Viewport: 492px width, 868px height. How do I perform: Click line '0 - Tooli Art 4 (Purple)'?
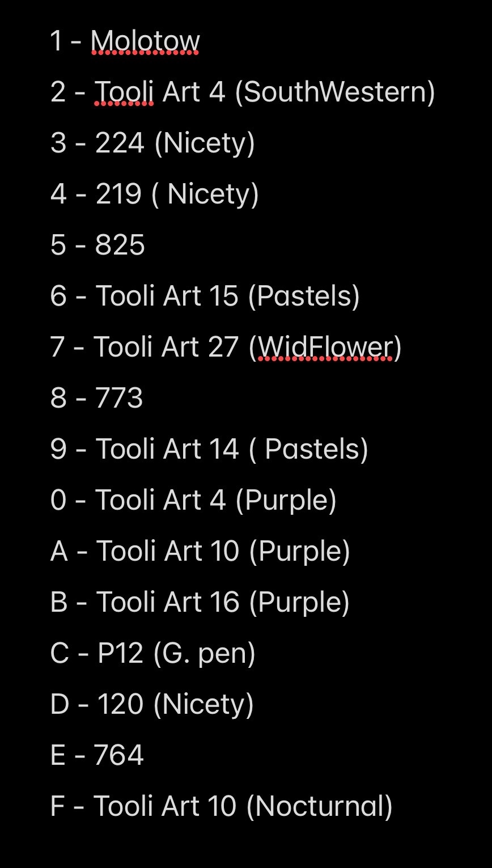(194, 500)
